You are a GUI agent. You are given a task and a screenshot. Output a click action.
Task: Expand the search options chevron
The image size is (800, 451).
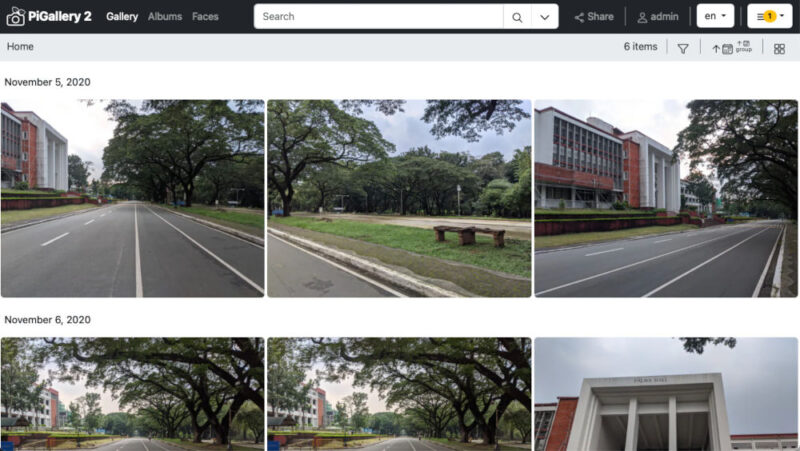(545, 16)
